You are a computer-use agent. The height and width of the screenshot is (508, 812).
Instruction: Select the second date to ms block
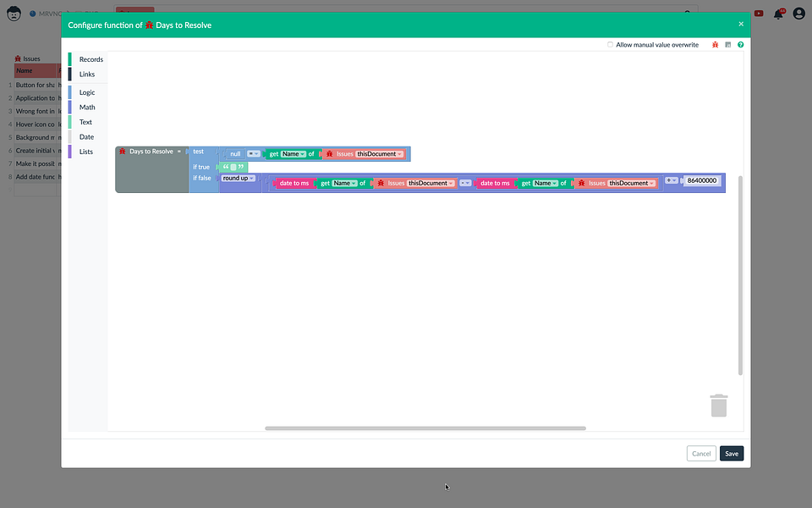[495, 183]
